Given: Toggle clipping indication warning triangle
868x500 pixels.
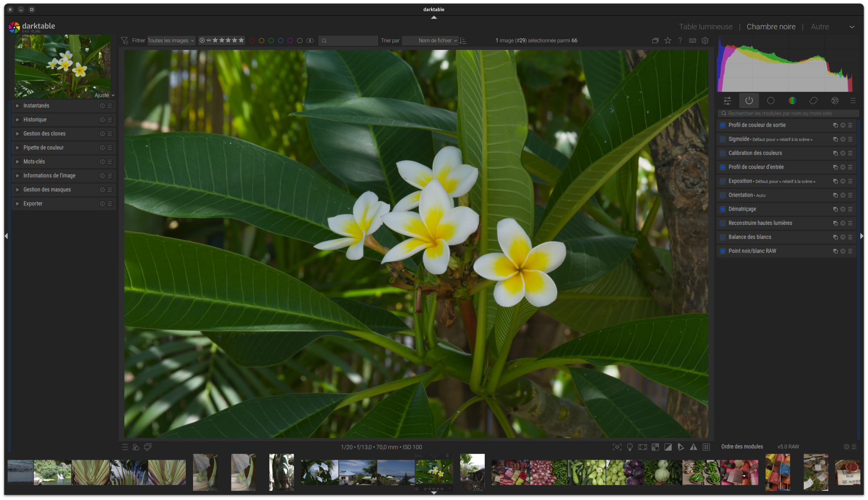Looking at the screenshot, I should 694,447.
